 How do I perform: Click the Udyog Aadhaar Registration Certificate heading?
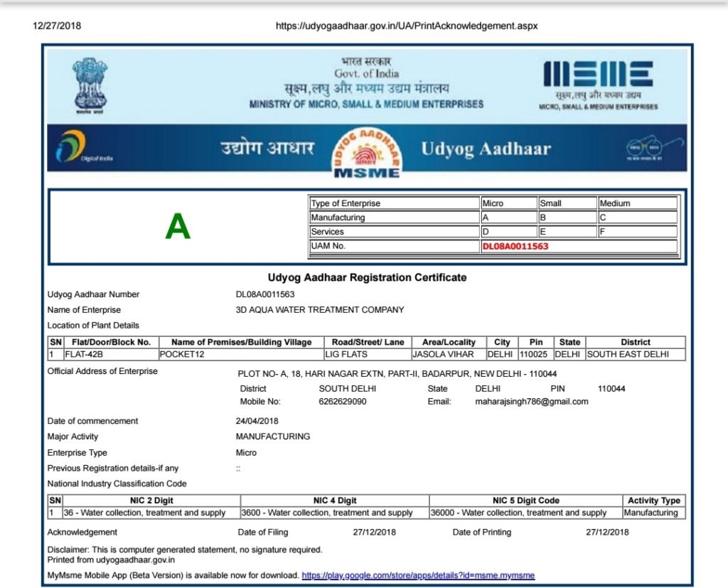[367, 278]
